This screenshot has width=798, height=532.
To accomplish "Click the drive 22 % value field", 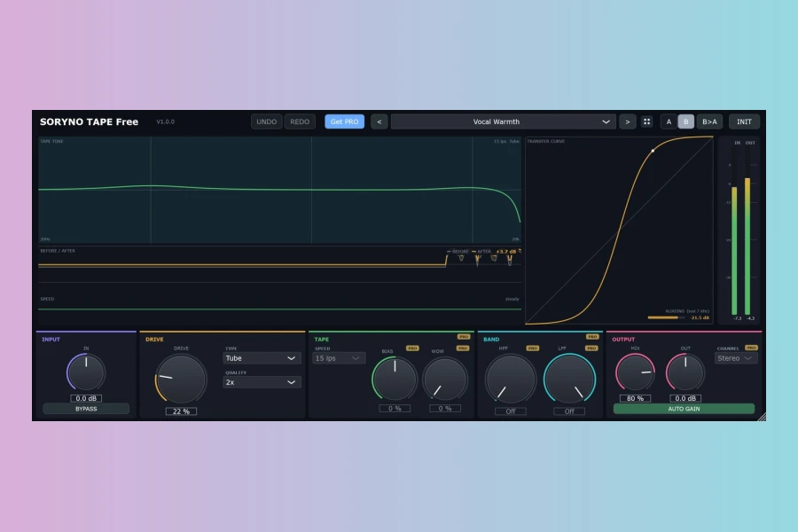I will click(x=181, y=411).
